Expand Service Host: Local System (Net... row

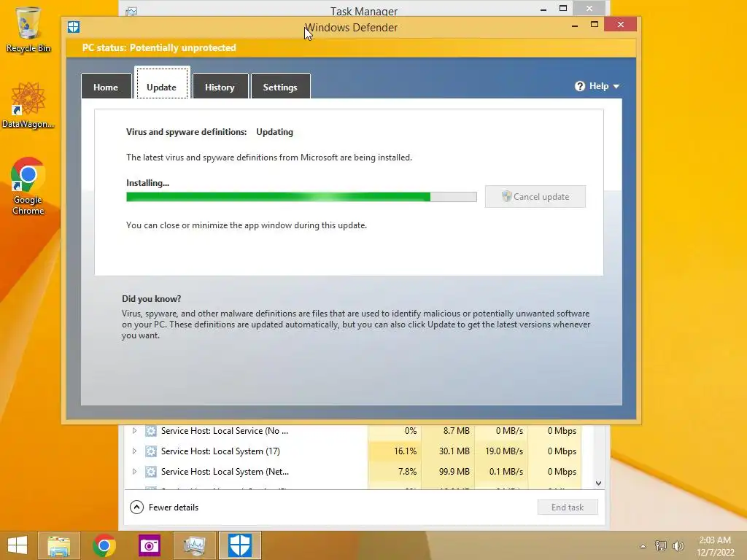click(x=134, y=472)
